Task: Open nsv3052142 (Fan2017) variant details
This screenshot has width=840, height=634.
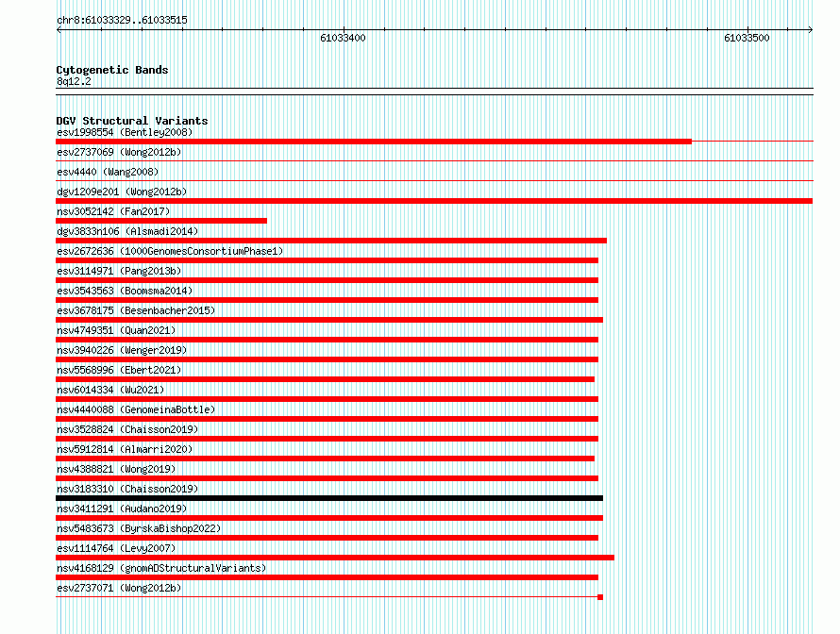Action: [113, 211]
